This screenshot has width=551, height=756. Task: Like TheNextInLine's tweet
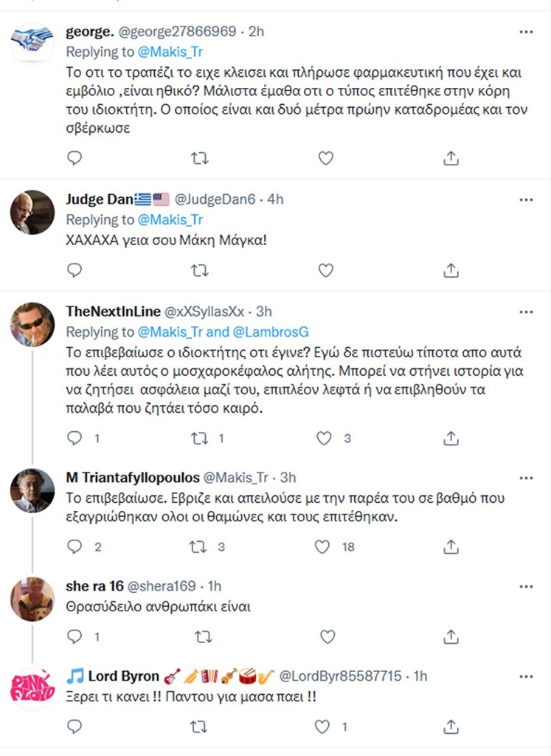[325, 438]
